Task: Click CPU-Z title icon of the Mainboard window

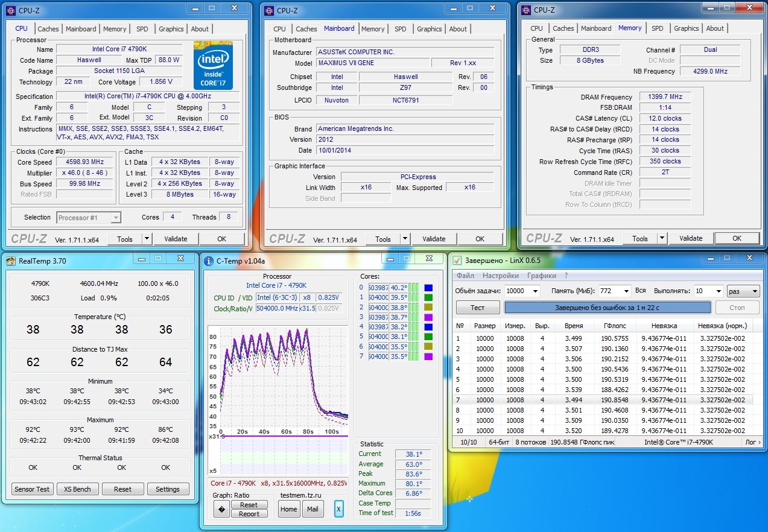Action: (x=268, y=10)
